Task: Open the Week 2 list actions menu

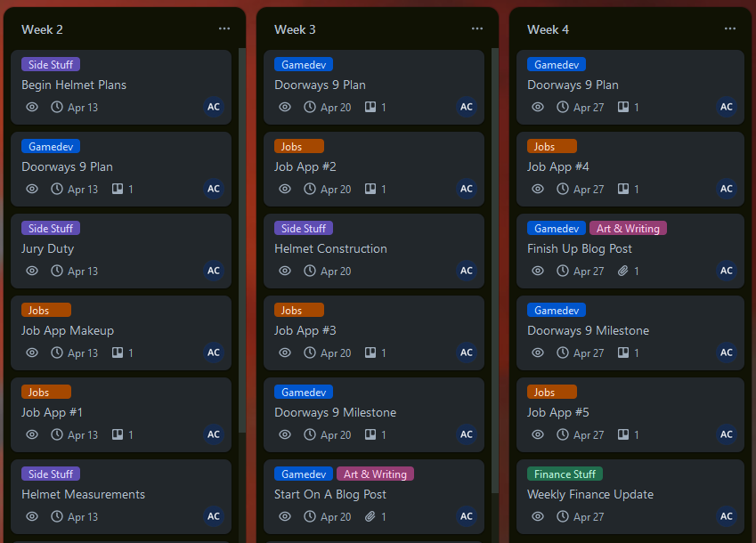Action: 224,28
